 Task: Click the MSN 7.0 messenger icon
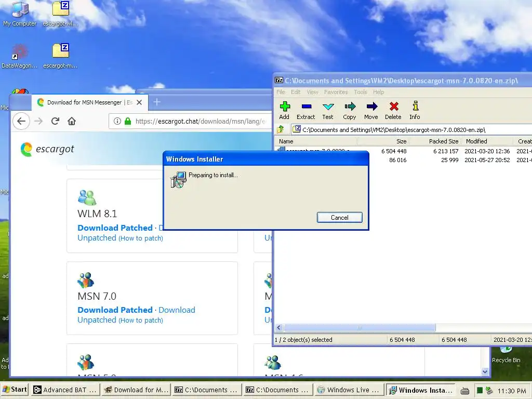click(86, 280)
